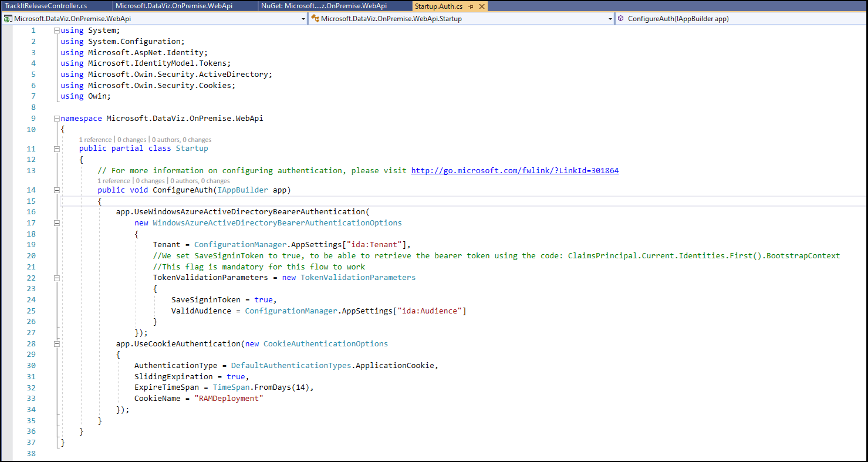Click the class icon beside the Startup type dropdown
The width and height of the screenshot is (868, 462).
(x=315, y=18)
